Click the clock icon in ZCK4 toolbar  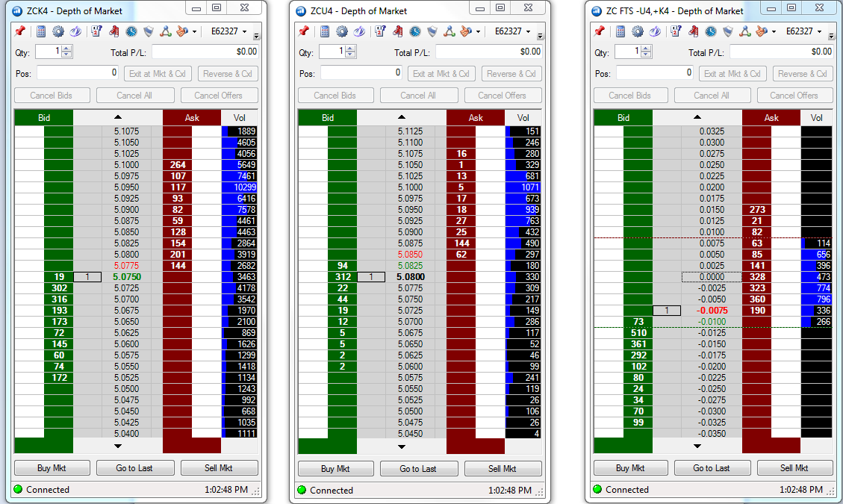click(x=131, y=31)
